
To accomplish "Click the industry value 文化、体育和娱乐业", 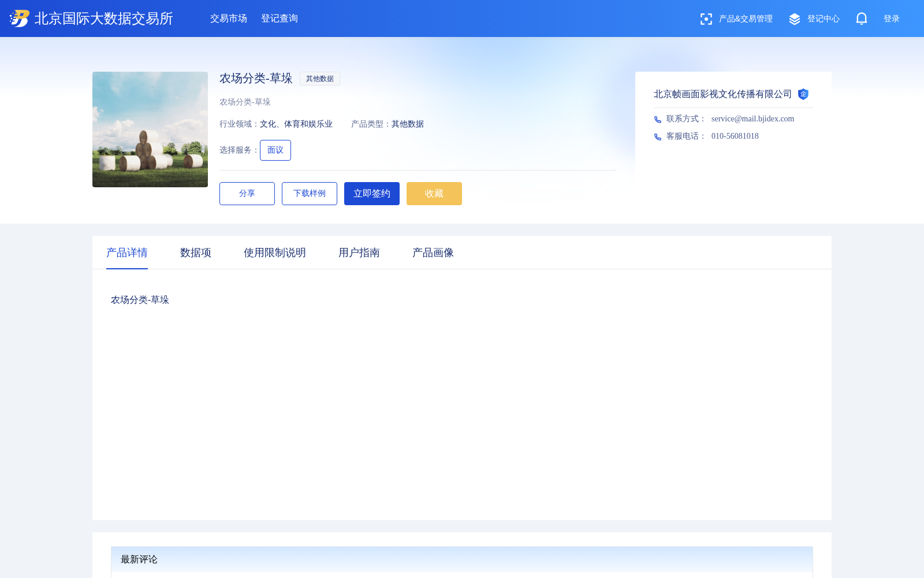I will [296, 124].
